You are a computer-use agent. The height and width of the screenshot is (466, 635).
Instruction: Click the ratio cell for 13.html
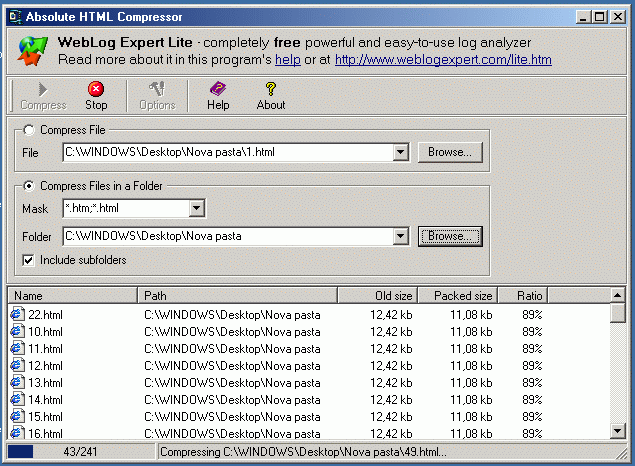click(x=532, y=383)
